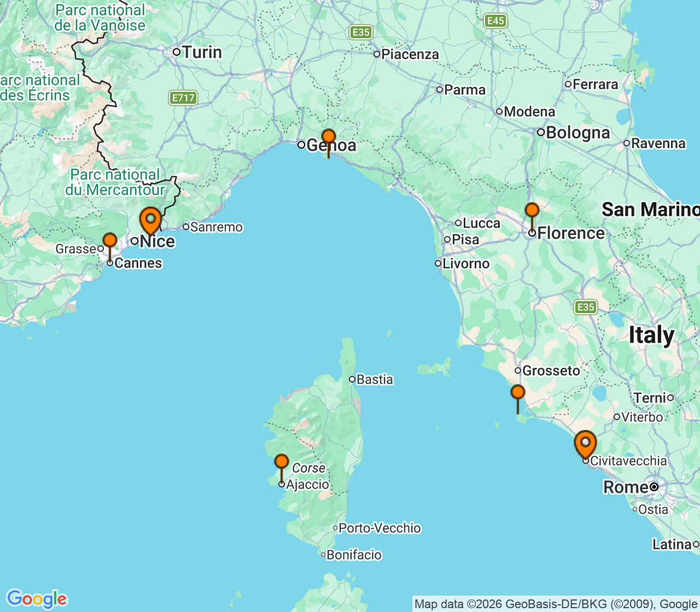Click the Viterbo town label

(x=642, y=417)
